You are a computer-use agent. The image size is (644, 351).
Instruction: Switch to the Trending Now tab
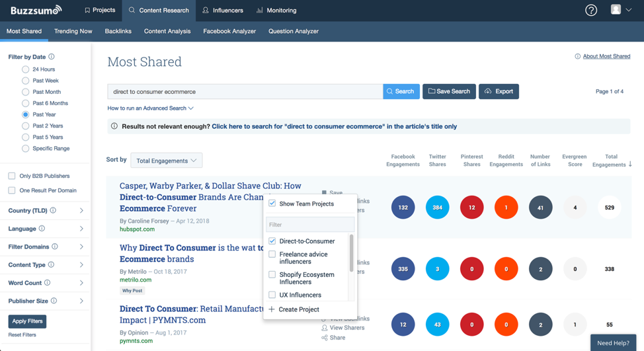click(73, 31)
